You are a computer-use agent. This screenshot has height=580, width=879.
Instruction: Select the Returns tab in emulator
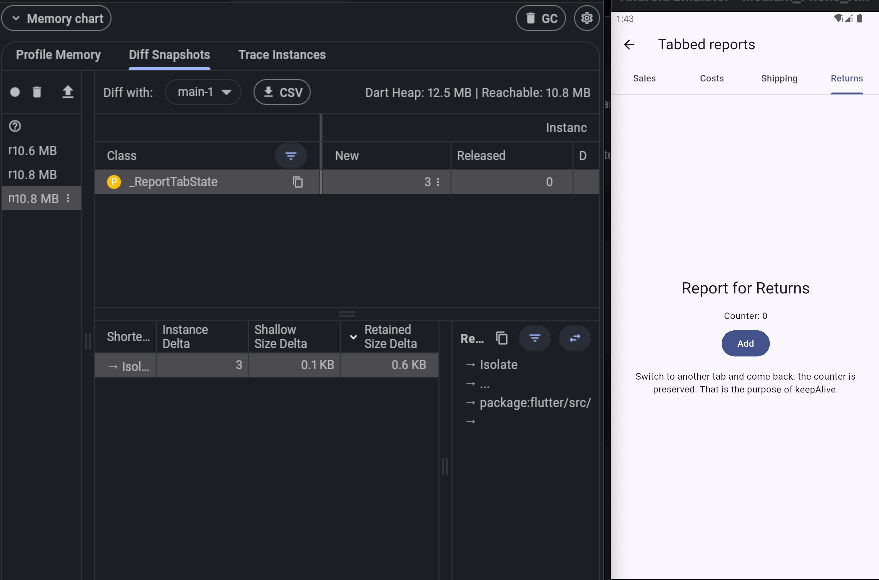point(846,78)
